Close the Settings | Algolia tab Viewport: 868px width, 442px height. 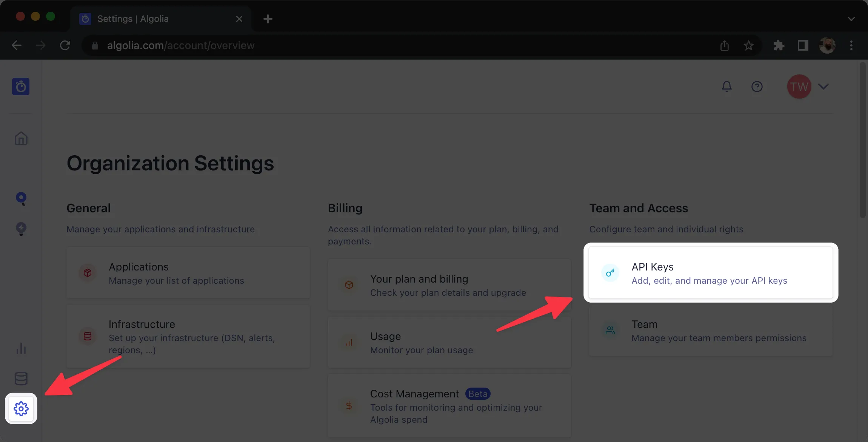239,19
